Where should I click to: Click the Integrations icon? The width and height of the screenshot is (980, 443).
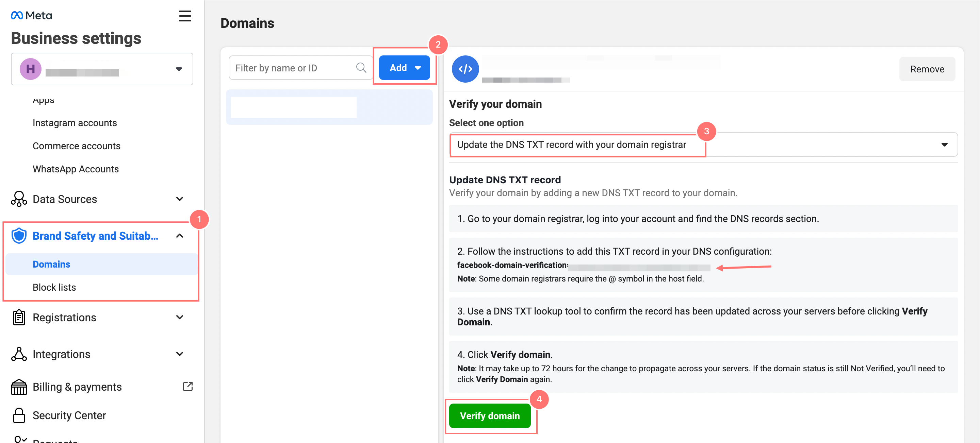19,354
